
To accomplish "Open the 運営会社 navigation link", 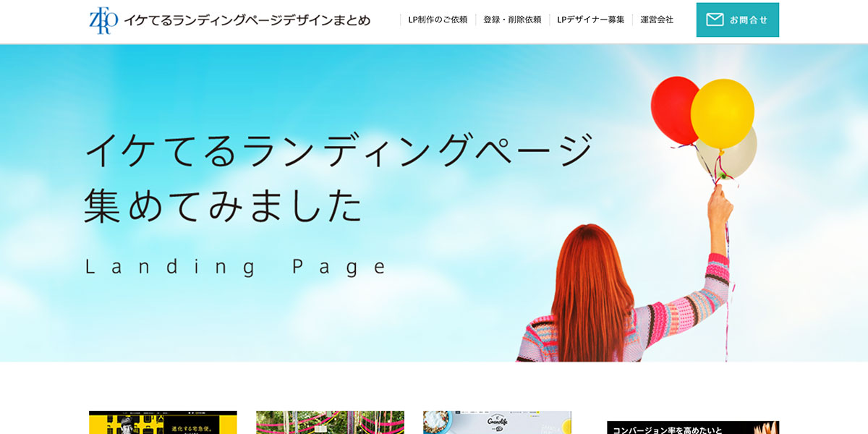I will 657,20.
